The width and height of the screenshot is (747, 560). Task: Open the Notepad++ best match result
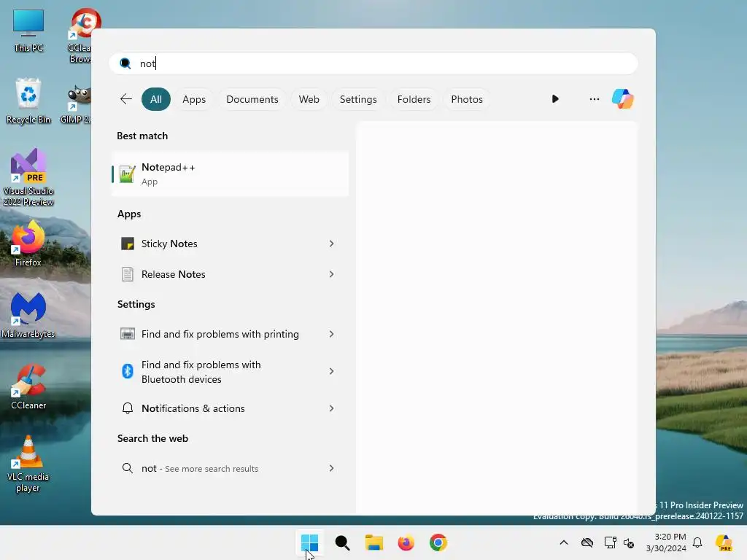[x=230, y=174]
